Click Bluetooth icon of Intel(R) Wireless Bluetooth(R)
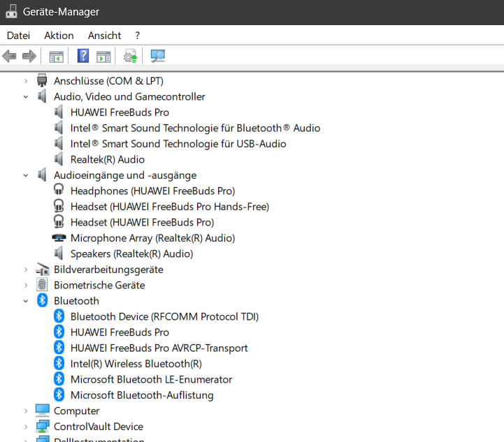The image size is (504, 442). click(x=59, y=363)
